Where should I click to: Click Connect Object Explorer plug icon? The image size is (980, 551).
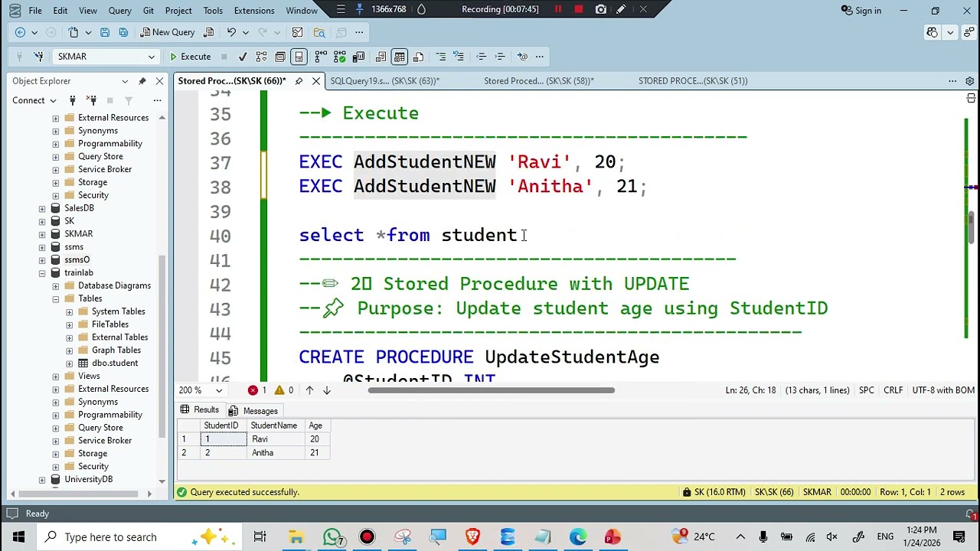coord(73,100)
